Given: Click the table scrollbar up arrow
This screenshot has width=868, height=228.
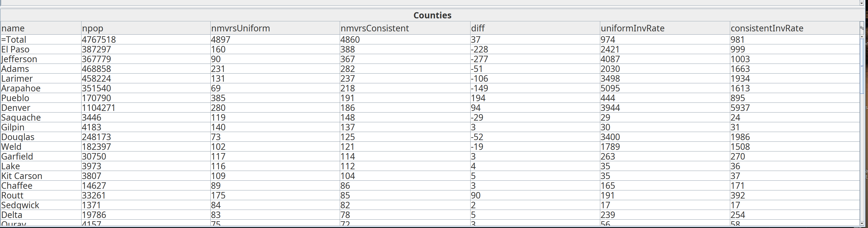Looking at the screenshot, I should click(862, 36).
